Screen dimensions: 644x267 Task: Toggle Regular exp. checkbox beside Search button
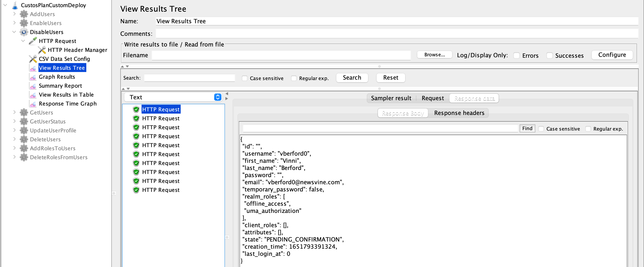click(294, 78)
